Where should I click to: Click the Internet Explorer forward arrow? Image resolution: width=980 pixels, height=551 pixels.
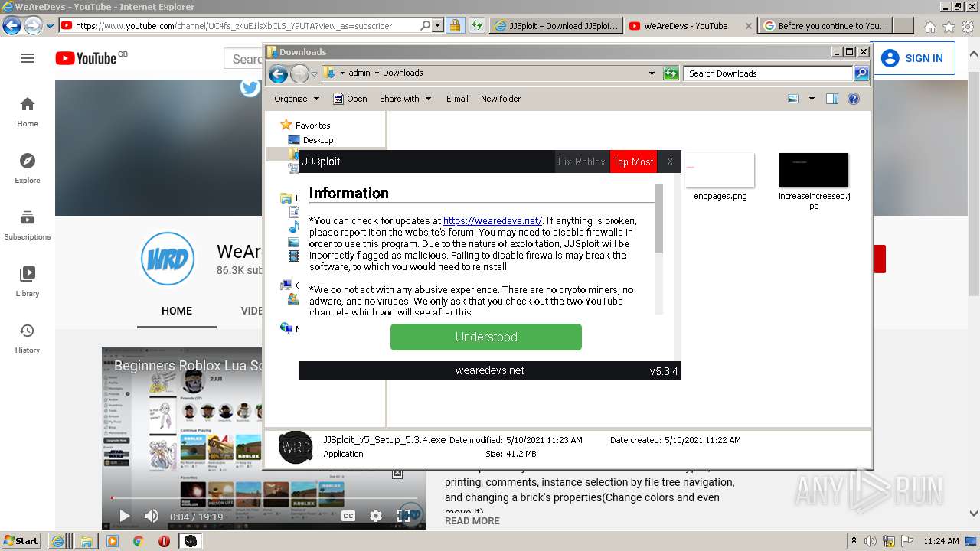point(33,25)
